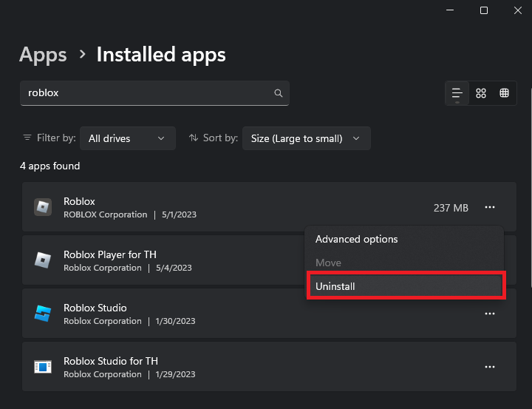This screenshot has width=532, height=409.
Task: Open the All drives filter dropdown
Action: pyautogui.click(x=127, y=138)
